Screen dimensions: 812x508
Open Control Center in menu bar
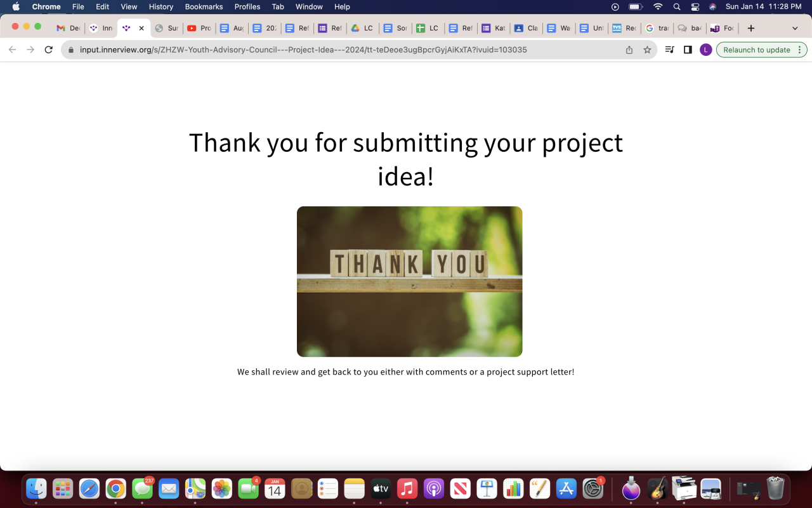[695, 6]
